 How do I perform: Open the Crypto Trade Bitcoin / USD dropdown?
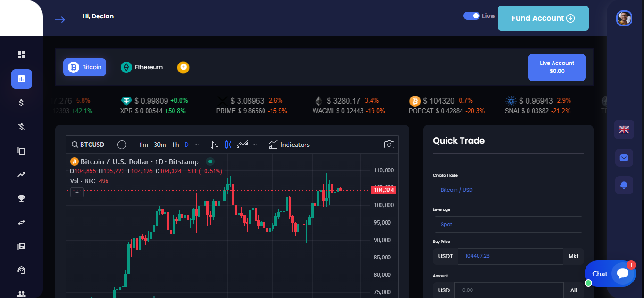508,190
